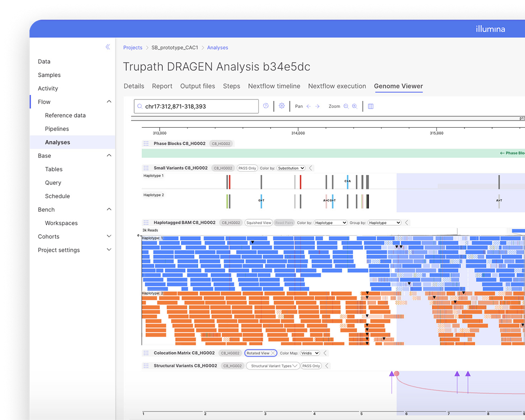Open the Projects breadcrumb link
The height and width of the screenshot is (420, 525).
click(x=133, y=48)
